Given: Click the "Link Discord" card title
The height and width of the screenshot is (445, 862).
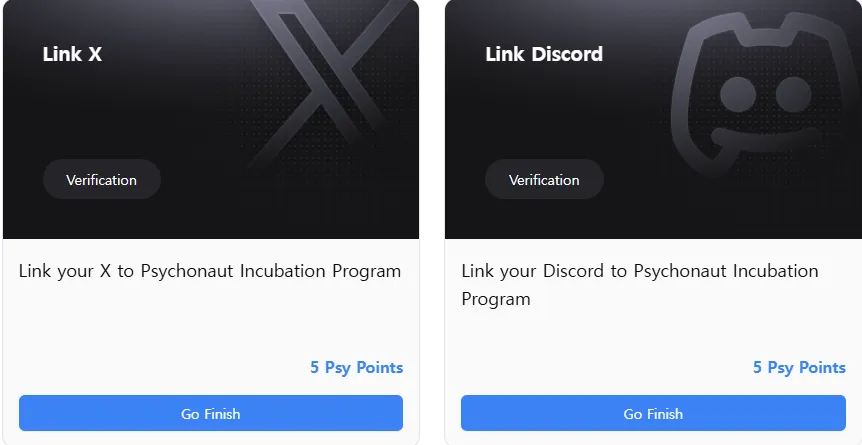Looking at the screenshot, I should point(544,54).
